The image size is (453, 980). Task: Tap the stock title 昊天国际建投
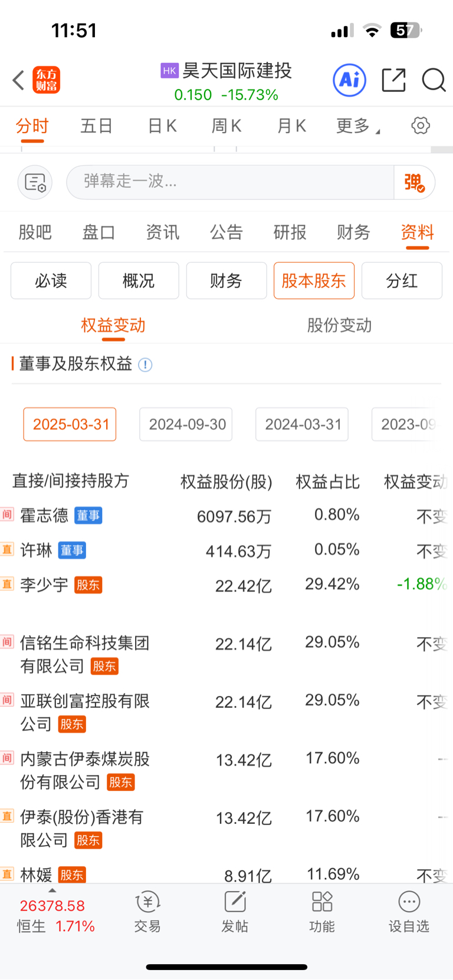(x=237, y=71)
